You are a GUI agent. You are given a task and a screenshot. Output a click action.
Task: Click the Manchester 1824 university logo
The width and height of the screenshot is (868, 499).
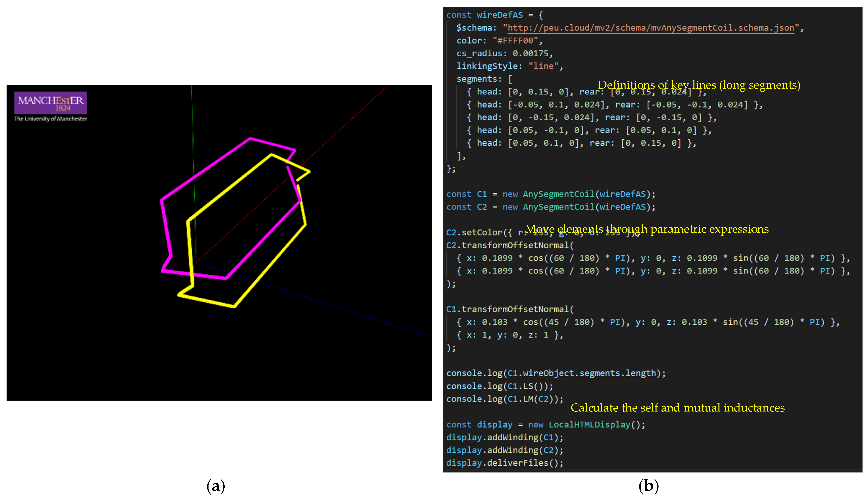coord(50,103)
